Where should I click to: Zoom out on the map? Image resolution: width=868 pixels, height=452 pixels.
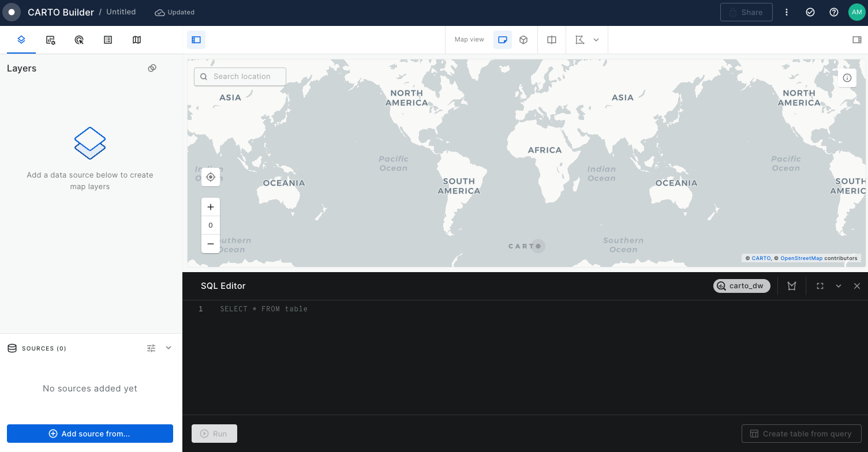211,244
